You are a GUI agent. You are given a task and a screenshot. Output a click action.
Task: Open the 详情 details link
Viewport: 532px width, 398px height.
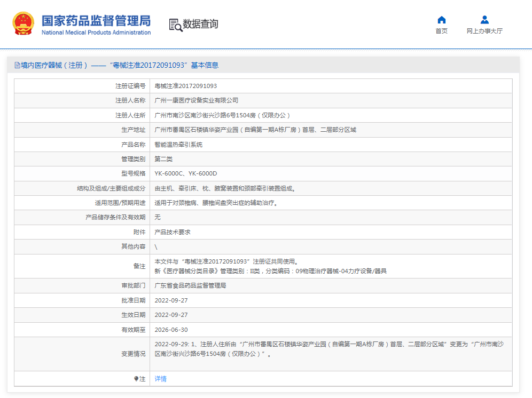click(x=161, y=379)
